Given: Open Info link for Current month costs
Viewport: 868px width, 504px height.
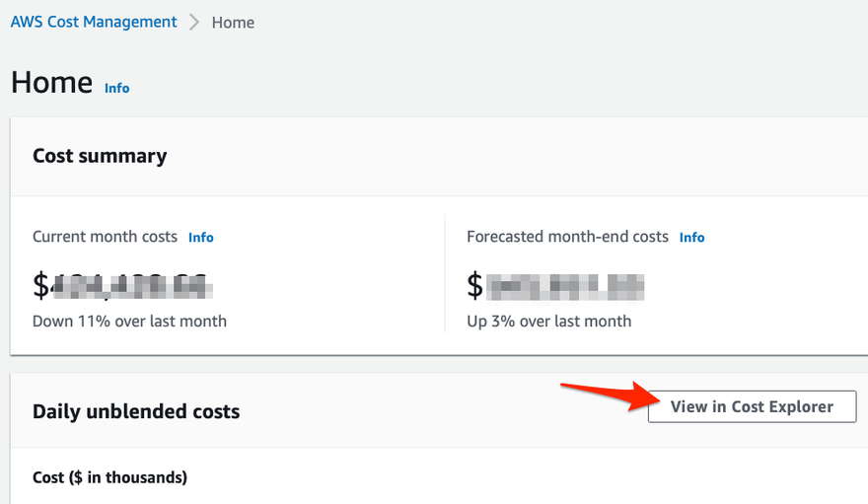Looking at the screenshot, I should click(x=200, y=238).
